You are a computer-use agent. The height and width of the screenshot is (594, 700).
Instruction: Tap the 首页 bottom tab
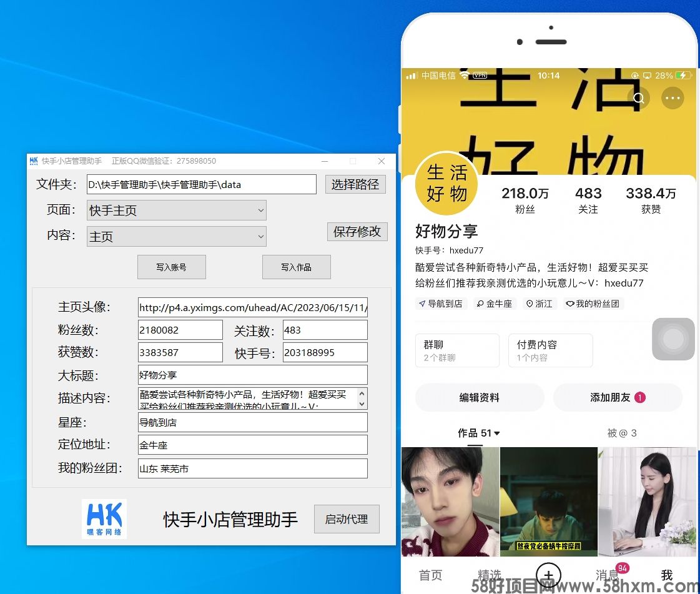click(430, 575)
